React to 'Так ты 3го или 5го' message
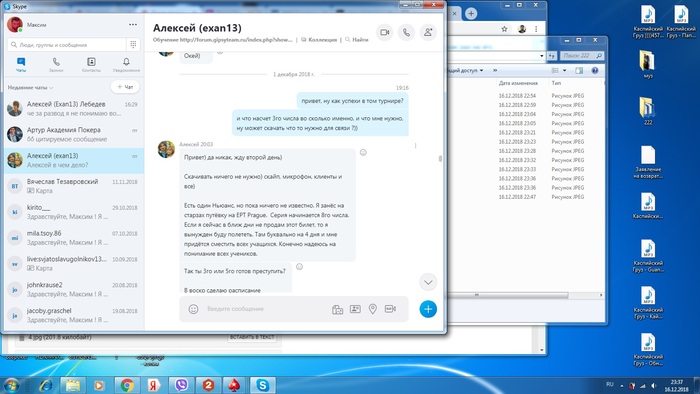 (300, 267)
